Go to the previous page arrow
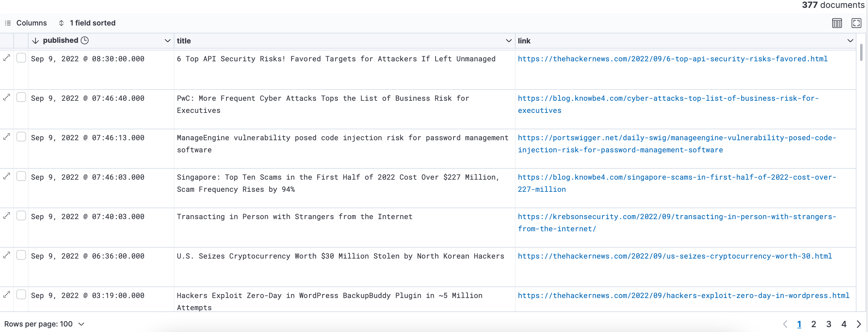Screen dimensions: 868x332 click(785, 324)
